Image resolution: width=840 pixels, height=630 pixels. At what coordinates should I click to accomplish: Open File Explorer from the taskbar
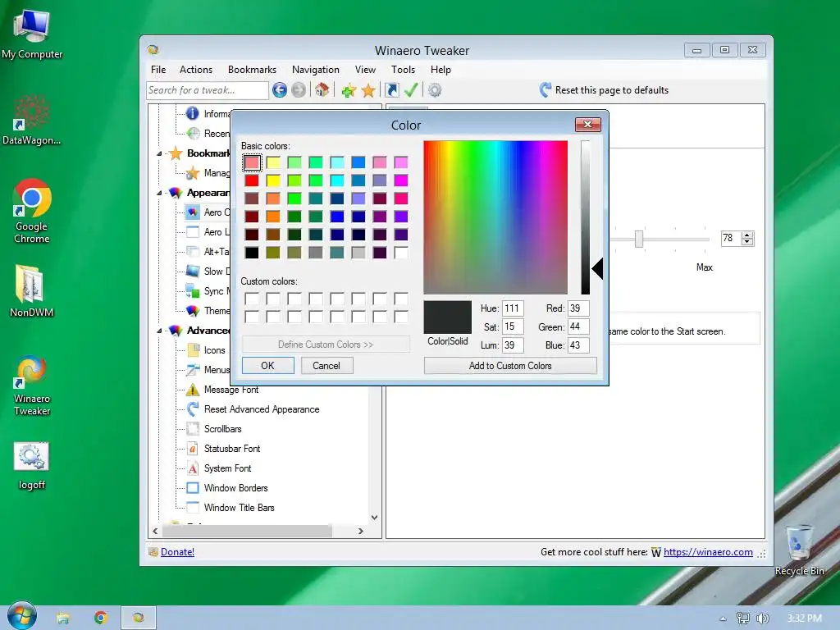point(62,619)
